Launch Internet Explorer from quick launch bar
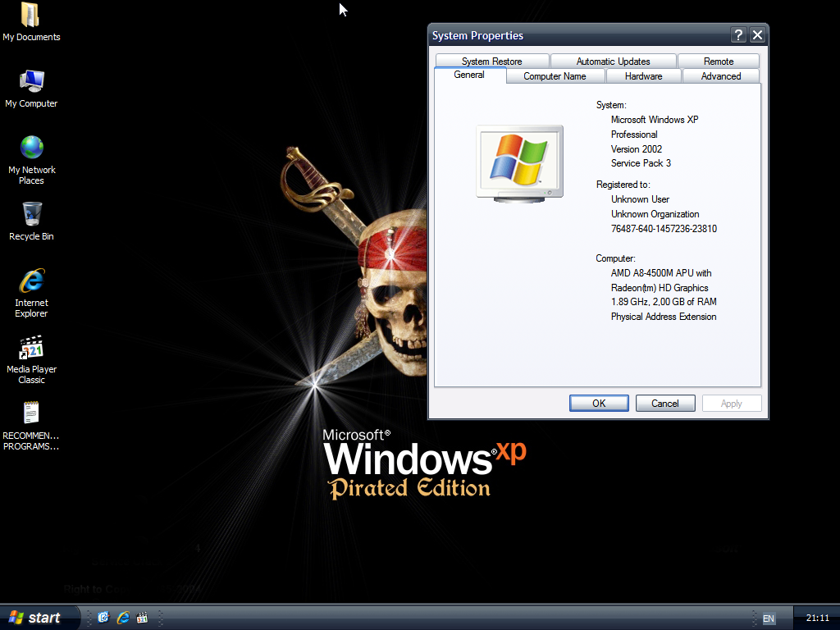Screen dimensions: 840x630 click(x=123, y=618)
